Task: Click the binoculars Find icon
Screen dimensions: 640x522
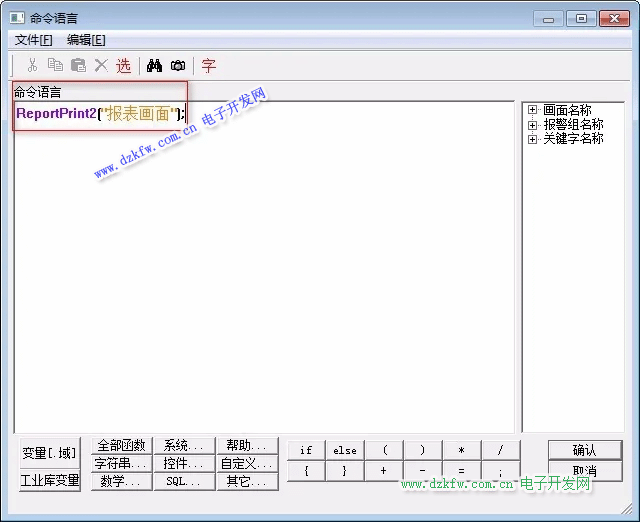Action: [x=154, y=65]
